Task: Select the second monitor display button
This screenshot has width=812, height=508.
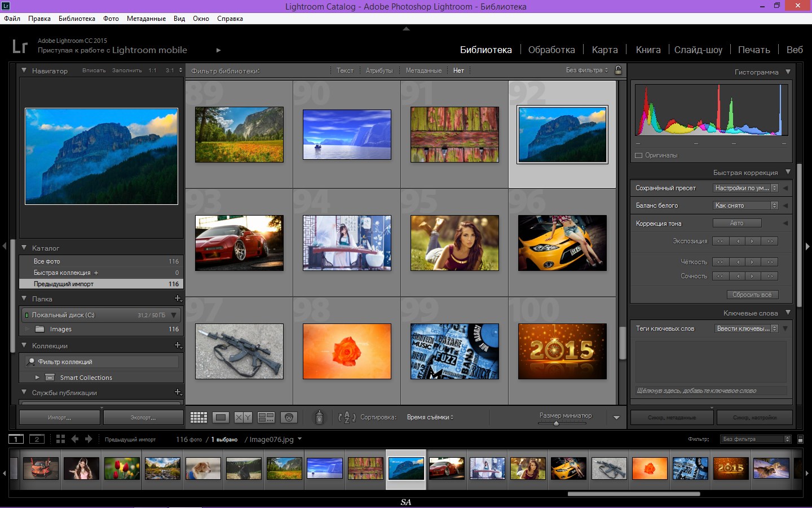Action: [37, 439]
